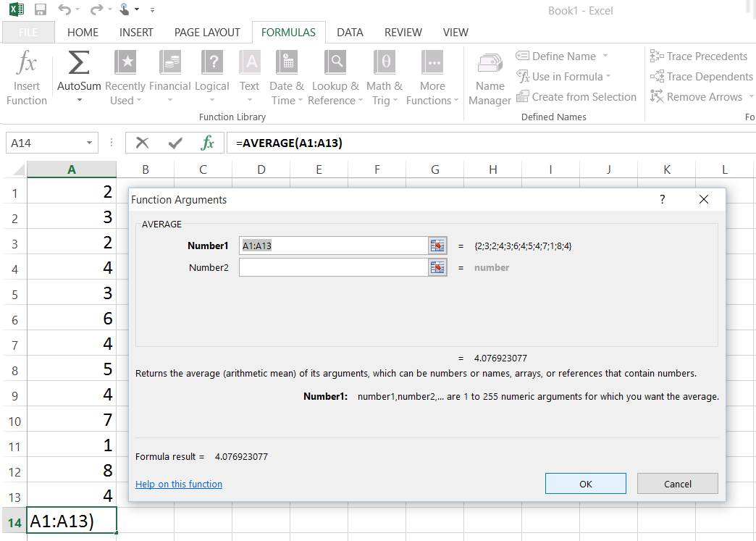Click the Select All corner triangle
Image resolution: width=756 pixels, height=541 pixels.
pyautogui.click(x=18, y=169)
